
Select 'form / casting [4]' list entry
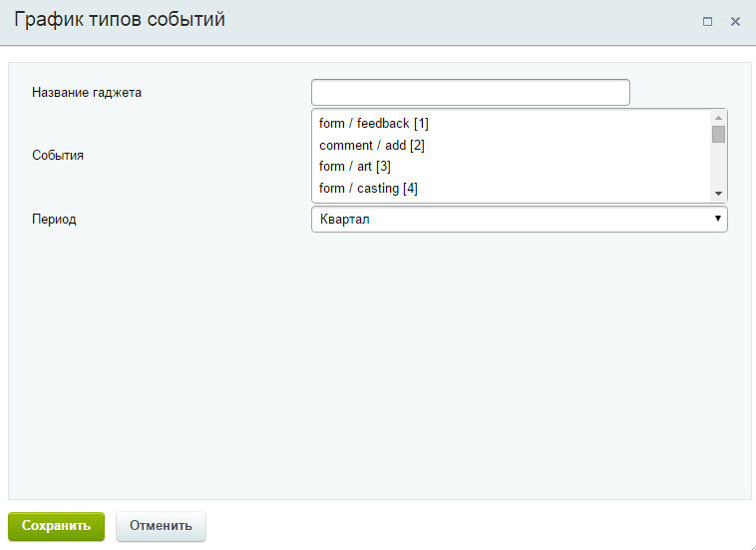point(368,189)
